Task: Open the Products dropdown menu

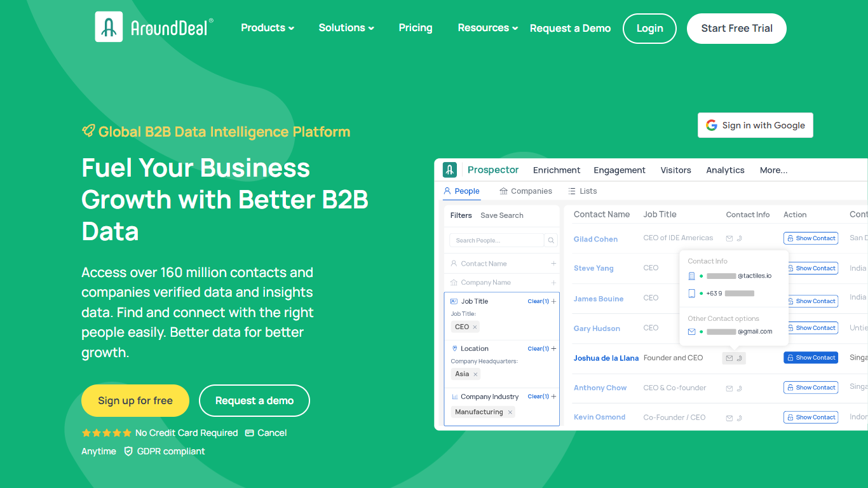Action: coord(268,28)
